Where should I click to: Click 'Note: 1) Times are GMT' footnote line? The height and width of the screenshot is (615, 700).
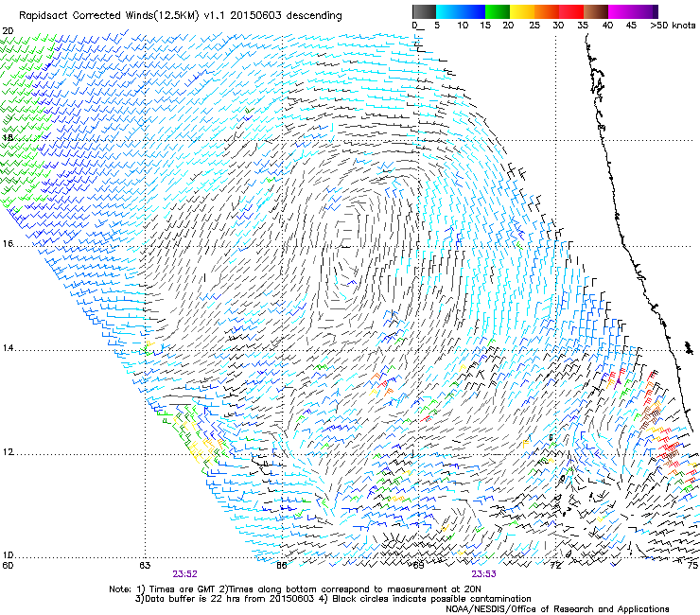coord(295,589)
